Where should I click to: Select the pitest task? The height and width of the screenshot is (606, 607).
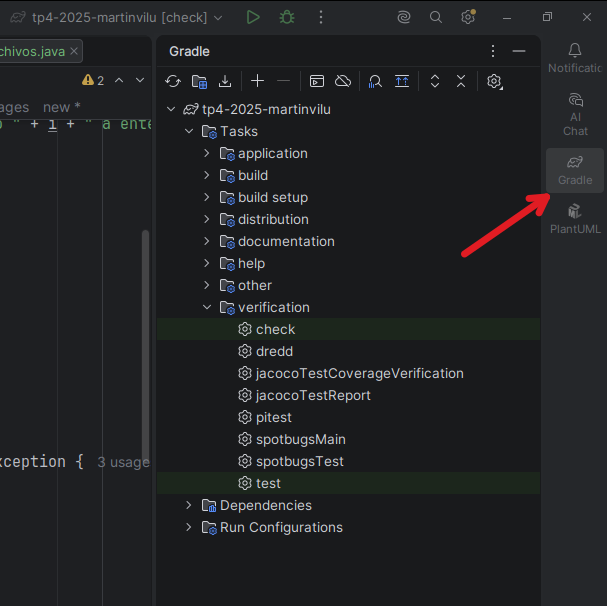click(348, 417)
